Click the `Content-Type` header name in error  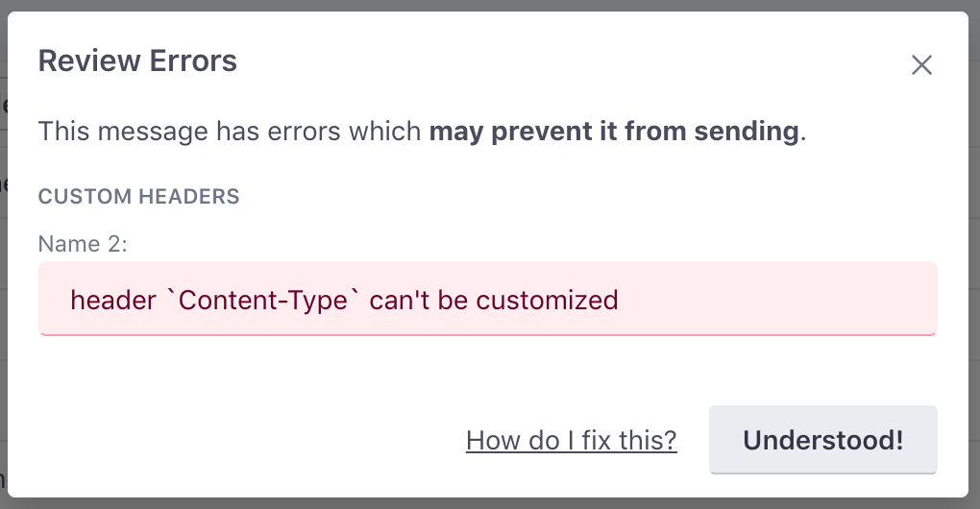pyautogui.click(x=262, y=300)
